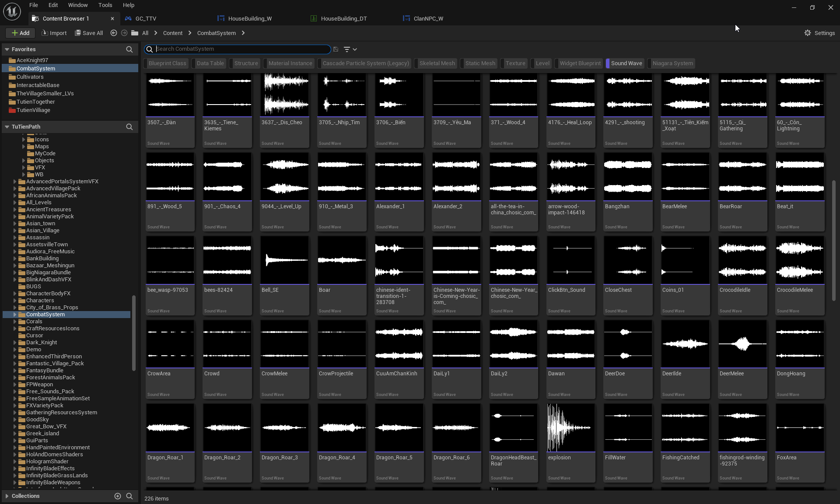840x504 pixels.
Task: Enable the Niagara System filter
Action: tap(672, 63)
